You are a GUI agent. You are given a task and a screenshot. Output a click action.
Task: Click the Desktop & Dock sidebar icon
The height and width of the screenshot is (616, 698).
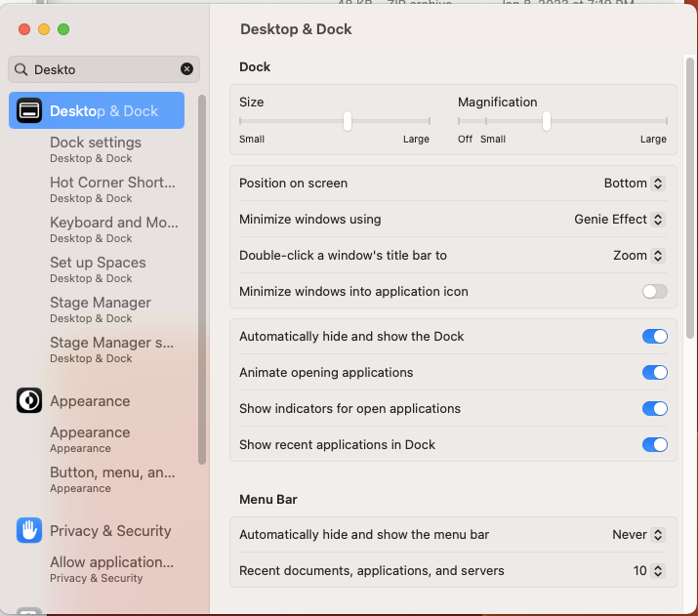29,110
